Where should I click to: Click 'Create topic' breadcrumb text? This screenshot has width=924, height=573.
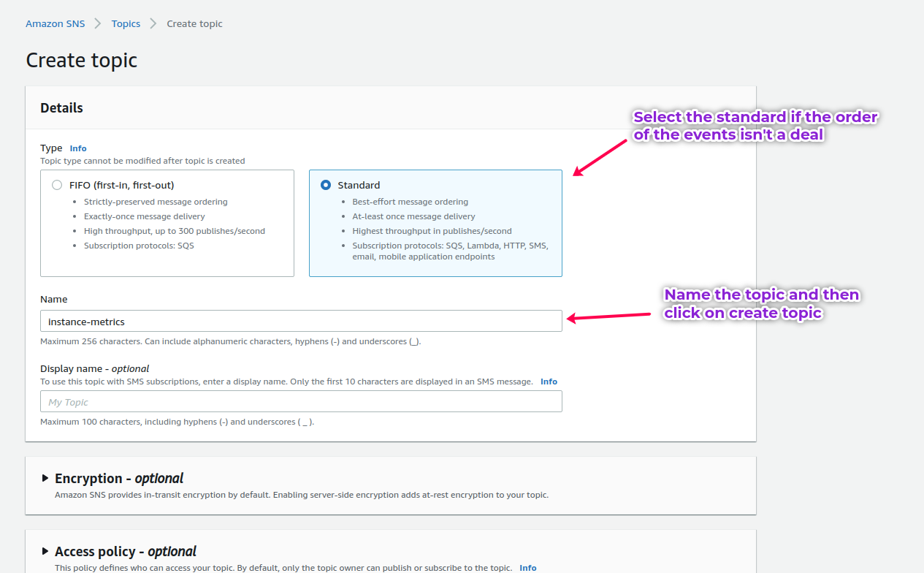[194, 23]
